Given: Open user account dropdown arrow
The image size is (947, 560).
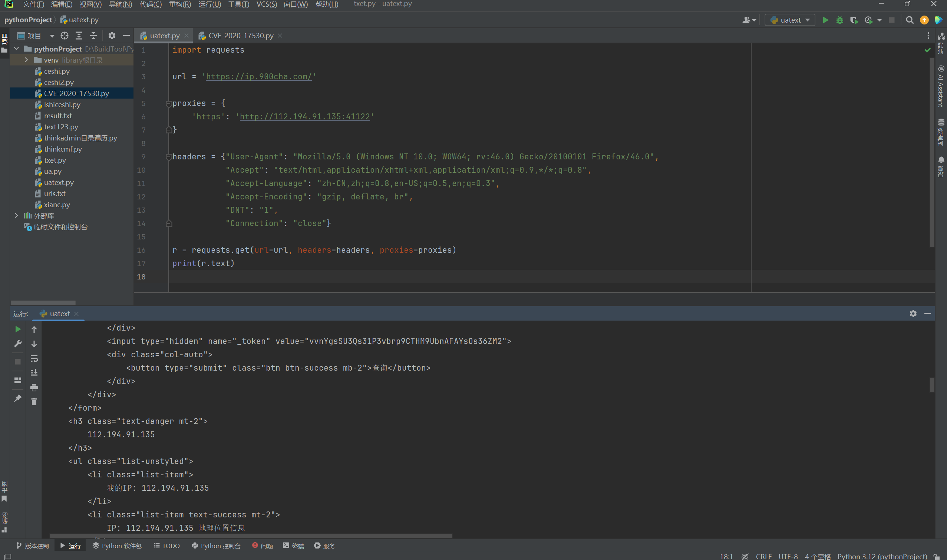Looking at the screenshot, I should [x=754, y=20].
